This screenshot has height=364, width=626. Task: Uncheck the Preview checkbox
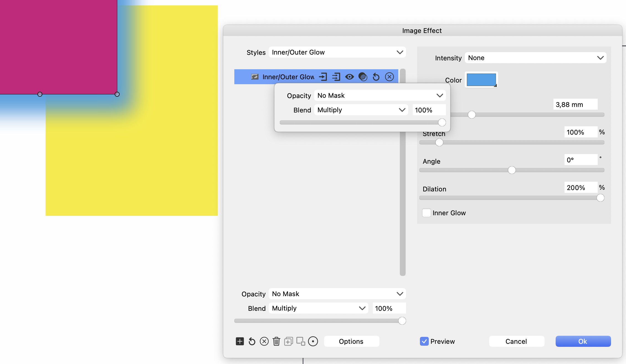424,341
